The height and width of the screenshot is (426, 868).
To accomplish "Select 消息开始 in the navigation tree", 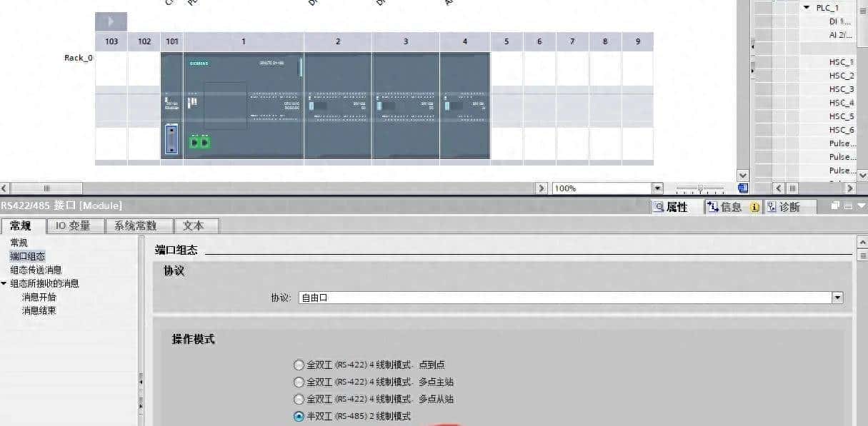I will (x=39, y=297).
